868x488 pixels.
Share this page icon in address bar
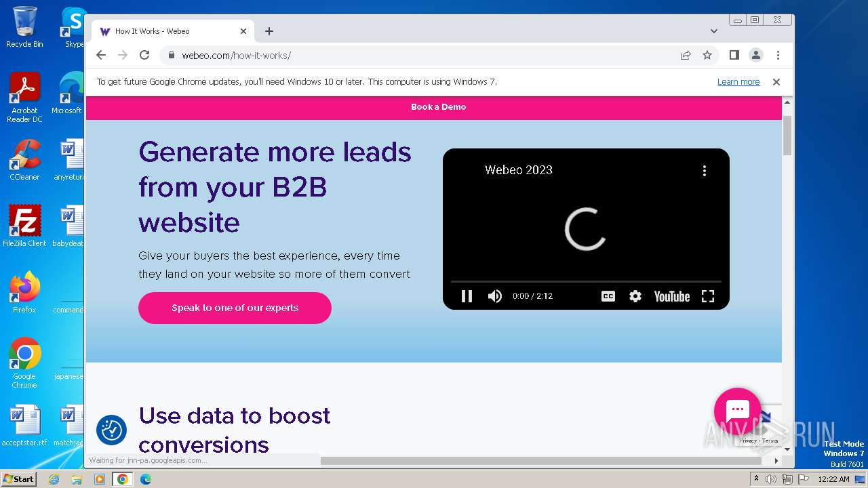686,55
